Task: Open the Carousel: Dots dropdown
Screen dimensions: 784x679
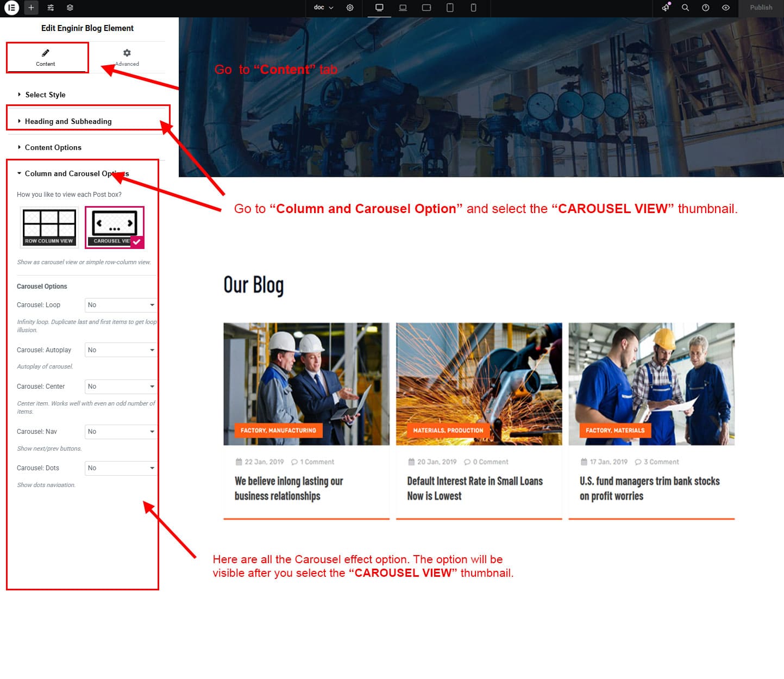Action: click(121, 468)
